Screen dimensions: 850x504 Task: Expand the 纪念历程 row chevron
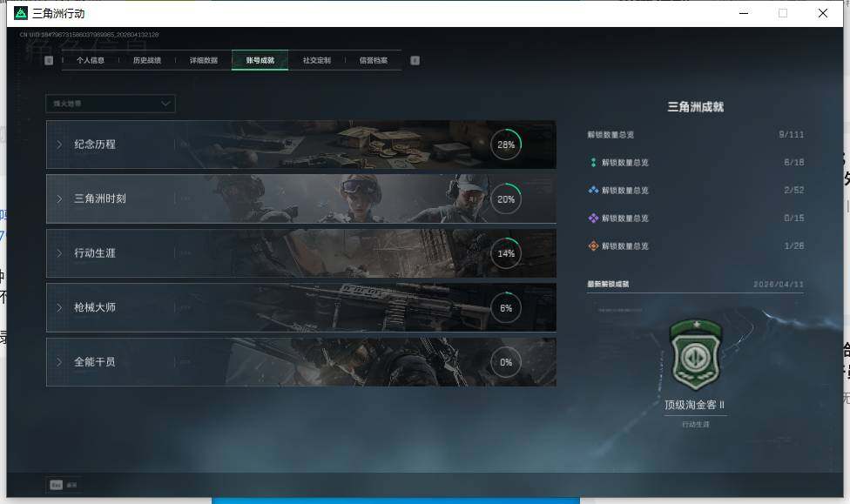[59, 144]
